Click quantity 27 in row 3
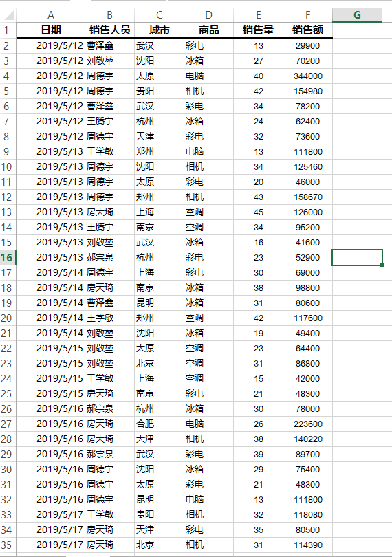 click(259, 61)
